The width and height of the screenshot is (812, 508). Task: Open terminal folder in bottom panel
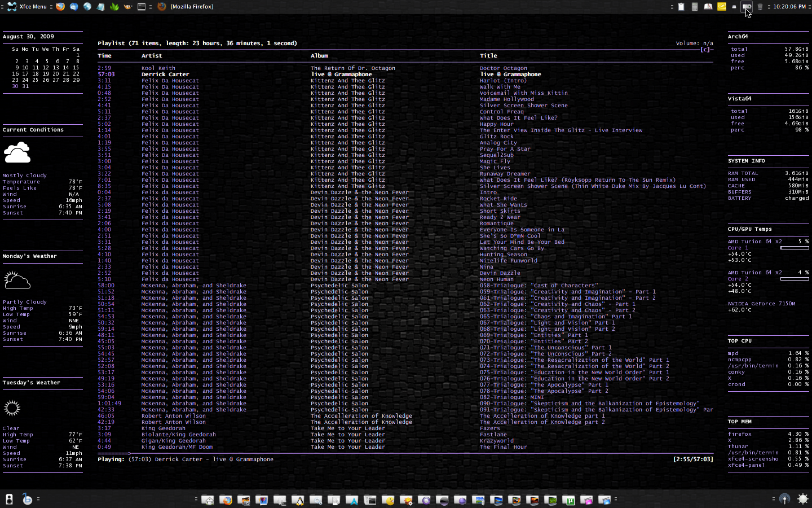(x=370, y=500)
